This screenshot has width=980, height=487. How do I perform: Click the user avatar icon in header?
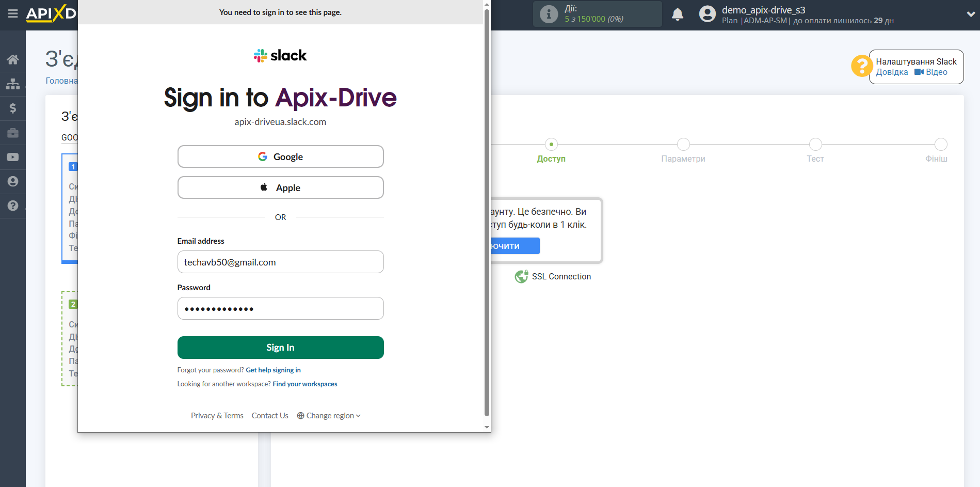pos(708,14)
